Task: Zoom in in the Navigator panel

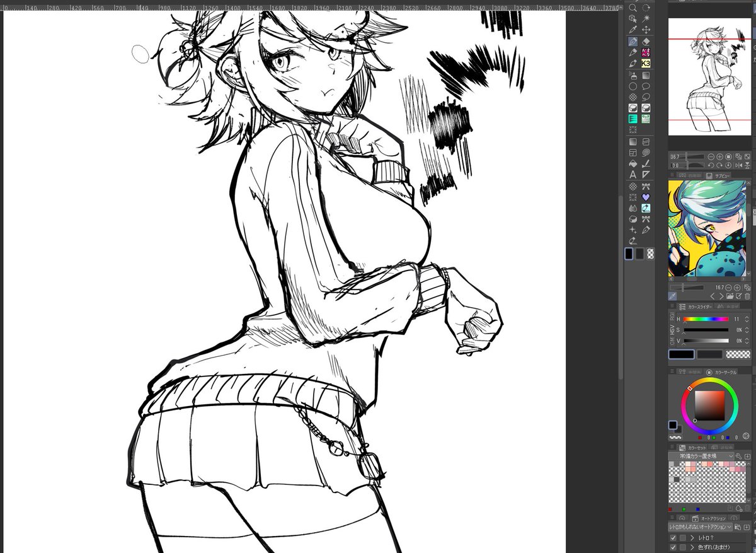Action: coord(719,157)
